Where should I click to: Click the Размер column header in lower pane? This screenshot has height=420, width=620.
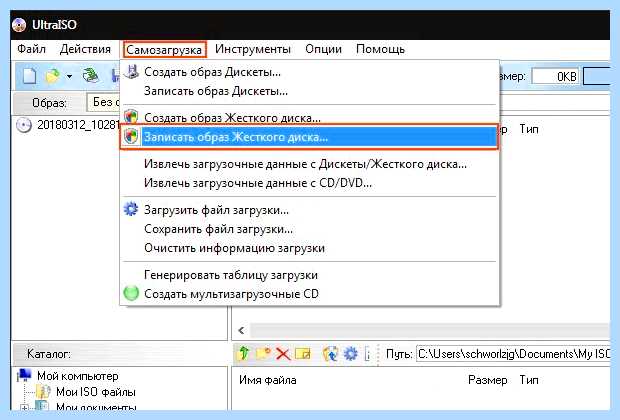(x=488, y=380)
